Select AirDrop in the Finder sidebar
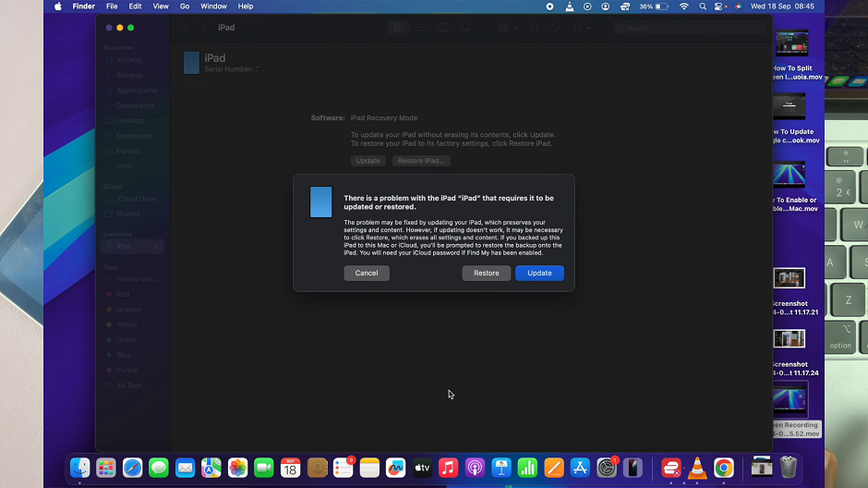 tap(129, 60)
